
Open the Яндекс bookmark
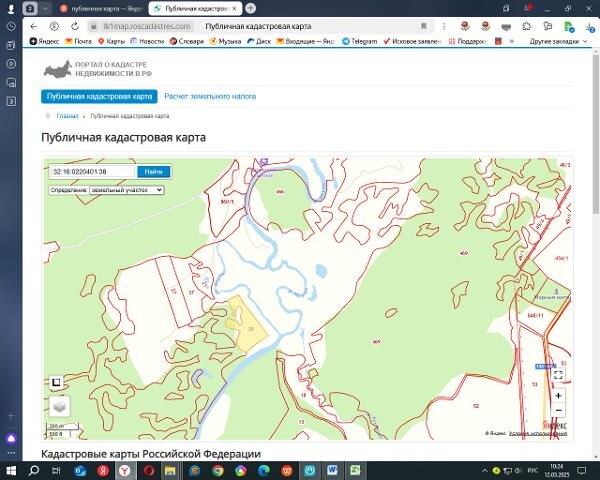tap(44, 41)
